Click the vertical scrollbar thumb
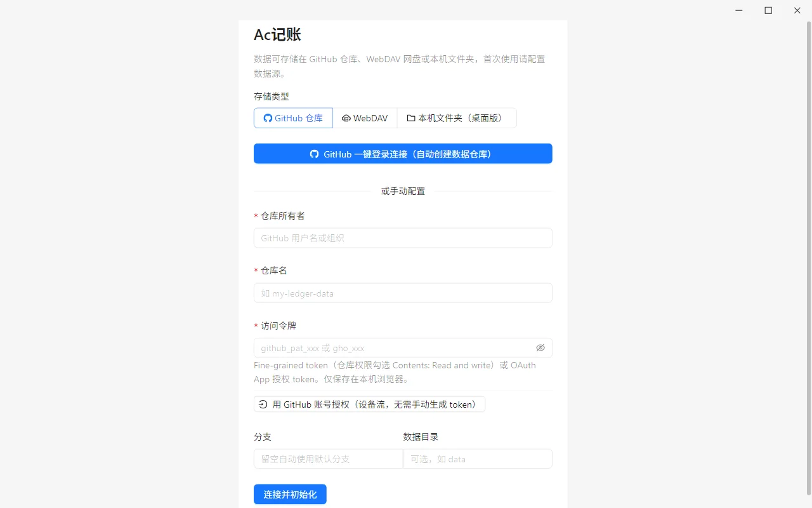This screenshot has height=508, width=812. tap(808, 258)
